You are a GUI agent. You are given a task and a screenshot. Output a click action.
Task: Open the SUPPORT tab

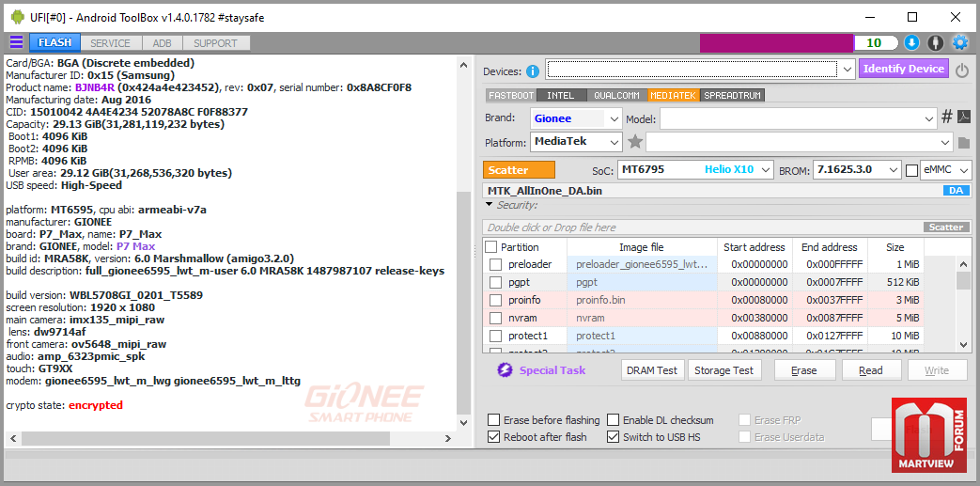coord(215,43)
